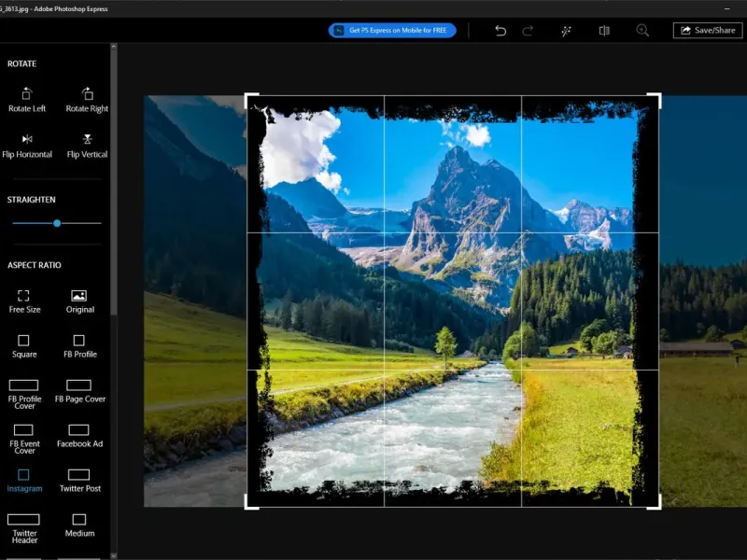Undo the last edit
This screenshot has width=747, height=560.
[x=500, y=31]
